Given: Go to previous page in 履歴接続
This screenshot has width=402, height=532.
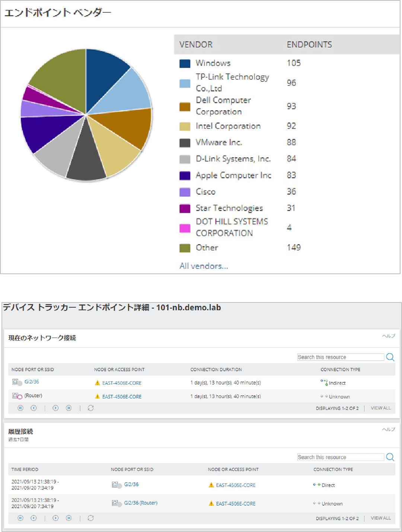Looking at the screenshot, I should (x=33, y=518).
